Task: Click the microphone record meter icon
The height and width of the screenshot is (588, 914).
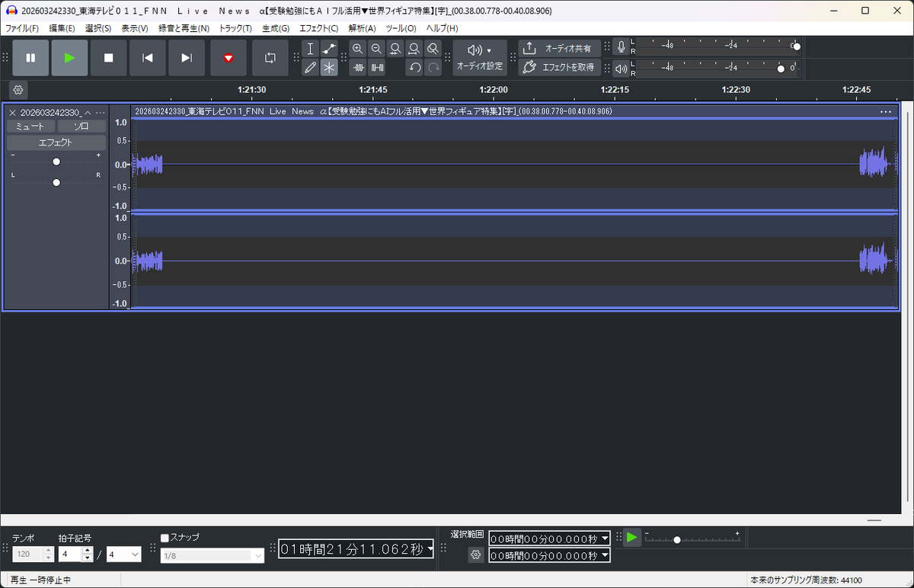Action: point(622,47)
